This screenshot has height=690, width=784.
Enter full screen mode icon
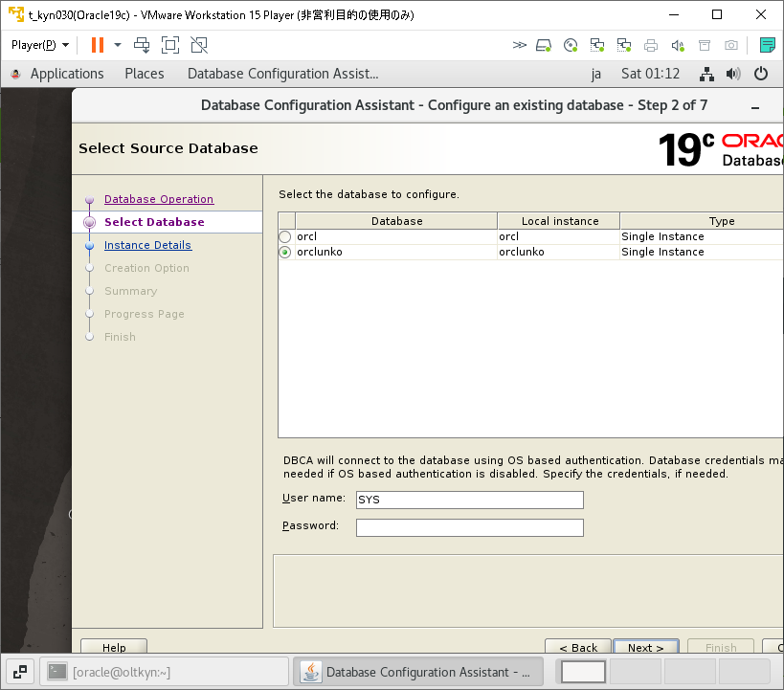point(170,45)
